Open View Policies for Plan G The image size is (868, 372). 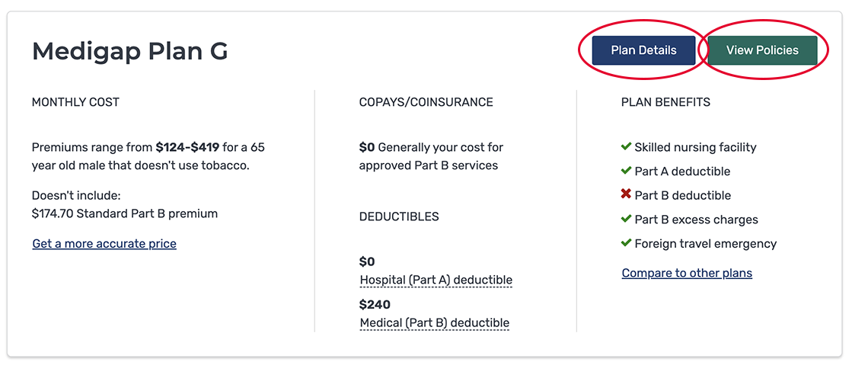click(x=762, y=50)
